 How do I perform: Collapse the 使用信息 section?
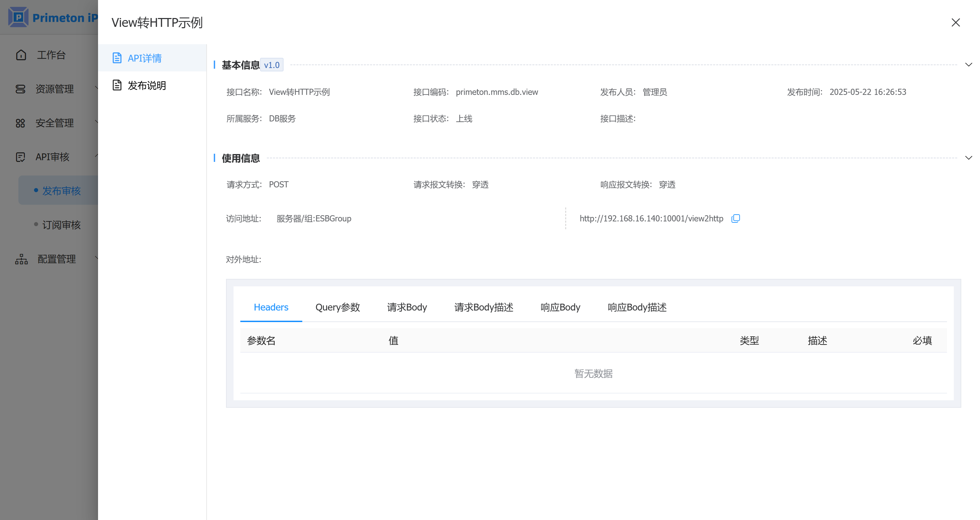(968, 158)
